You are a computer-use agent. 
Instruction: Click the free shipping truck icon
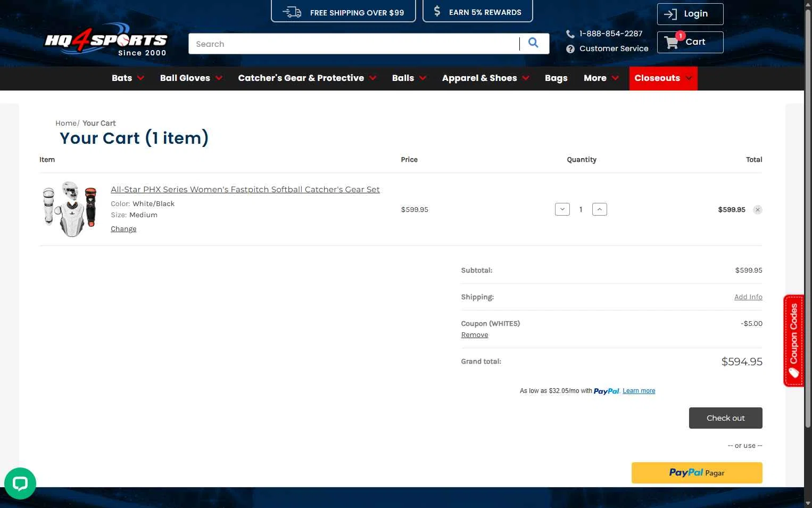click(x=292, y=12)
